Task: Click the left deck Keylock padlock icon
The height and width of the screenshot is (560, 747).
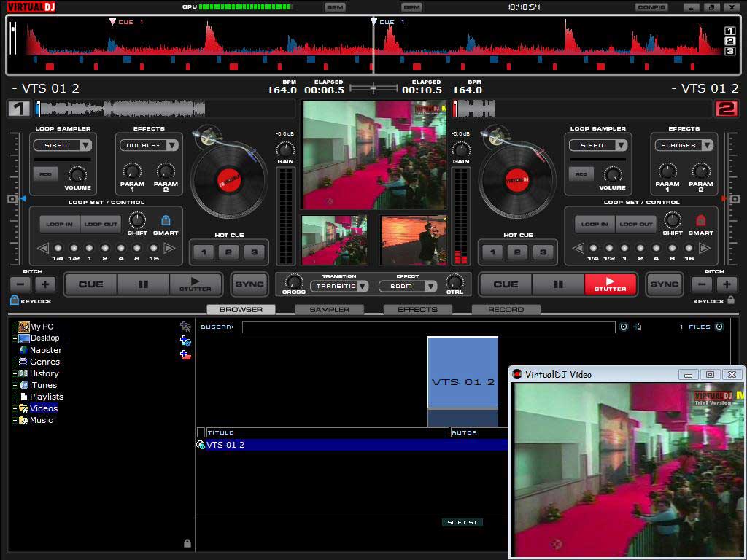Action: click(15, 300)
